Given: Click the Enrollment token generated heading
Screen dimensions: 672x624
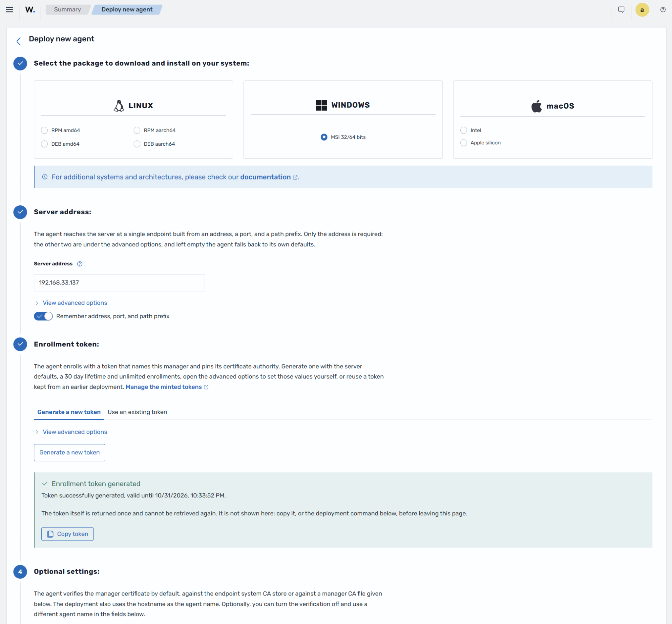Looking at the screenshot, I should point(96,484).
